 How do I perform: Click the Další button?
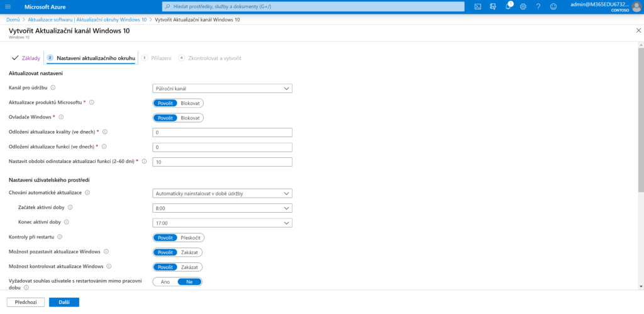coord(64,302)
